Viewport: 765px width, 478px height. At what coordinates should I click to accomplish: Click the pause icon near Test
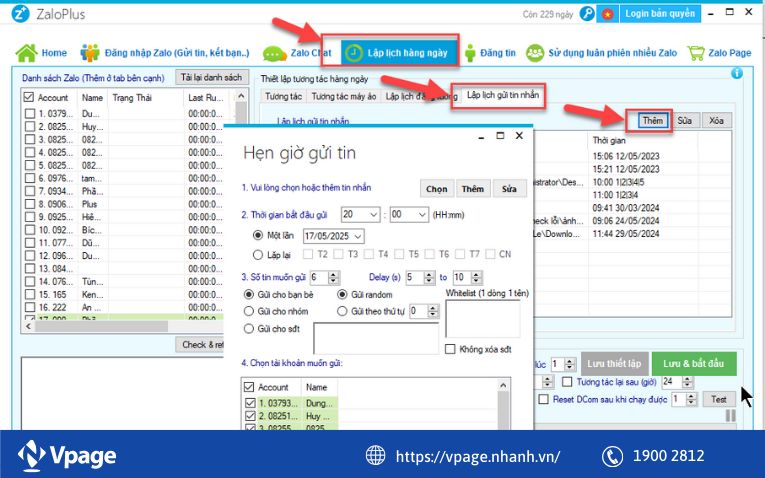click(730, 416)
